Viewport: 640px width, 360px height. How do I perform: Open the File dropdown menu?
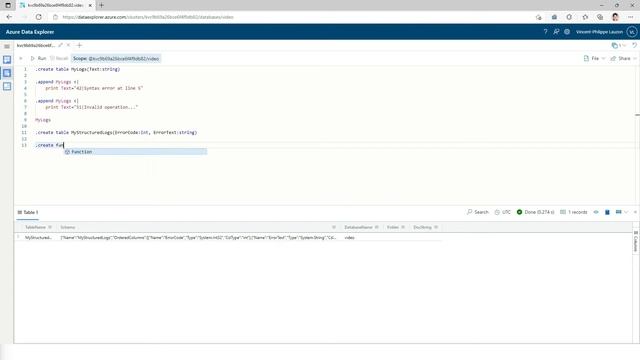(594, 58)
